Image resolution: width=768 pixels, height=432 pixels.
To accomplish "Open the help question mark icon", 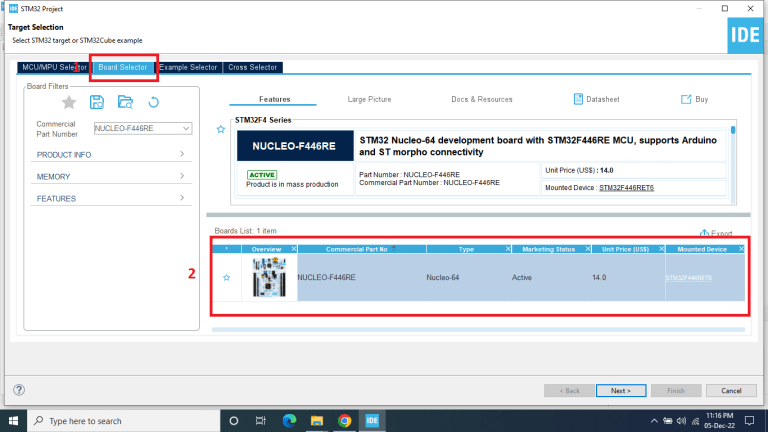I will (19, 390).
